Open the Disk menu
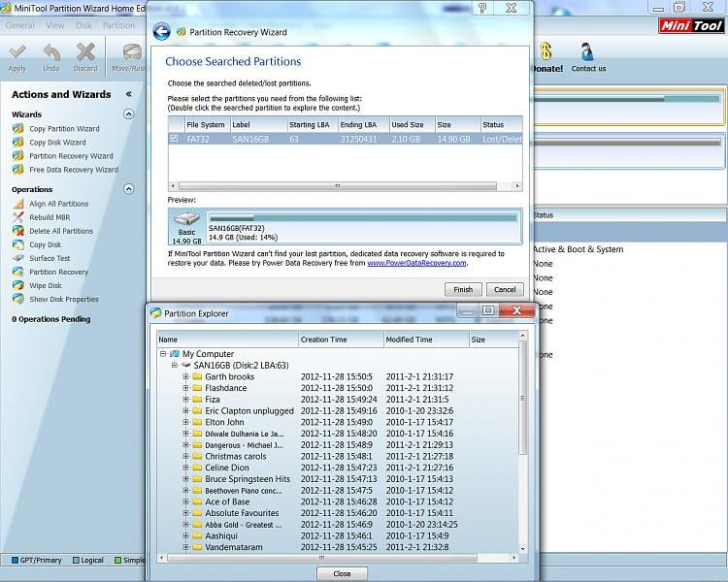This screenshot has height=582, width=728. click(83, 25)
